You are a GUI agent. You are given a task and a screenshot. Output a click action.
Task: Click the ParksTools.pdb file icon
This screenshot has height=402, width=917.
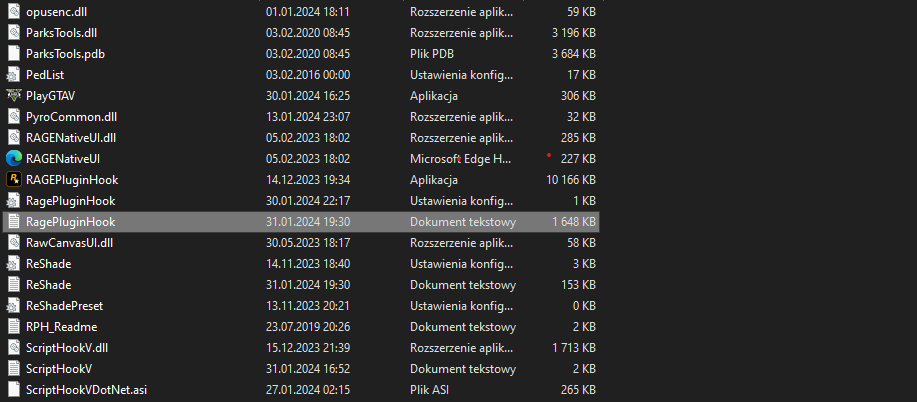[x=14, y=54]
